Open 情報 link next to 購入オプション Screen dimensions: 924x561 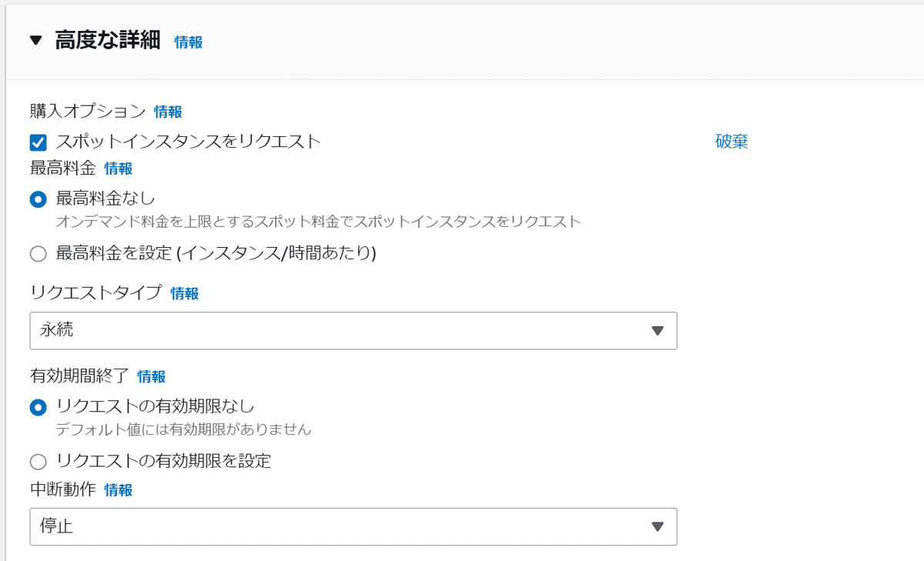pyautogui.click(x=168, y=112)
